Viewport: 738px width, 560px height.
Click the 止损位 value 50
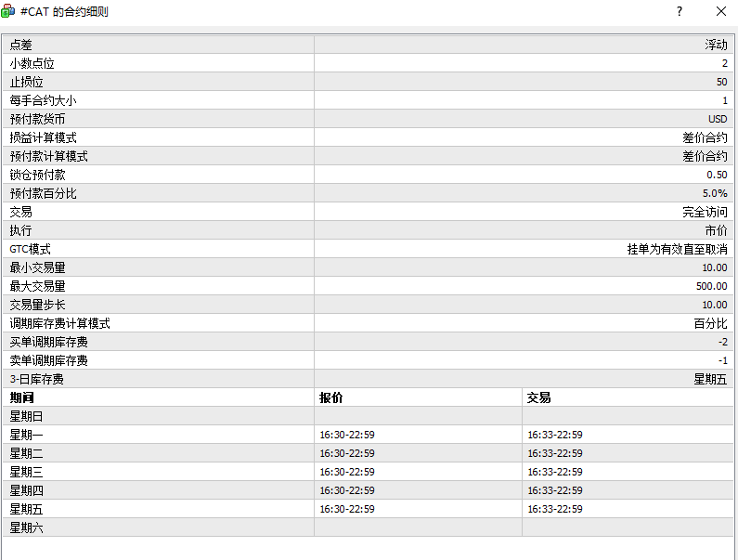(x=721, y=82)
